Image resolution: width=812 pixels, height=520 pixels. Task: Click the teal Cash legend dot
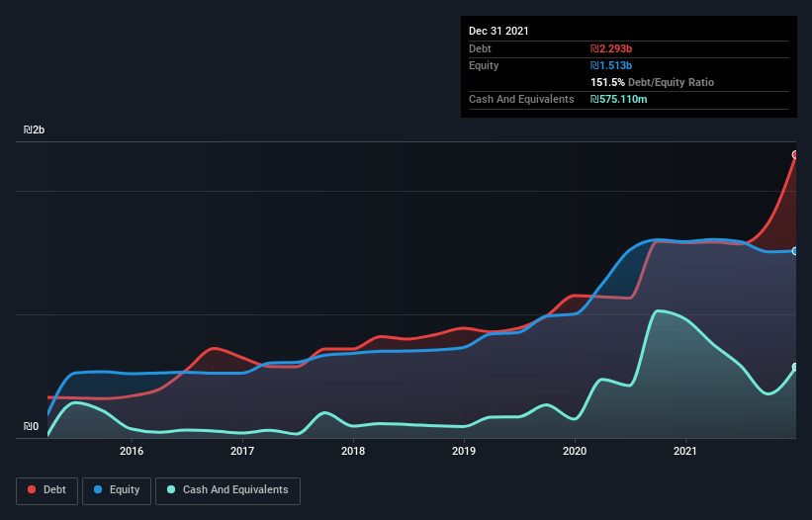click(x=171, y=489)
